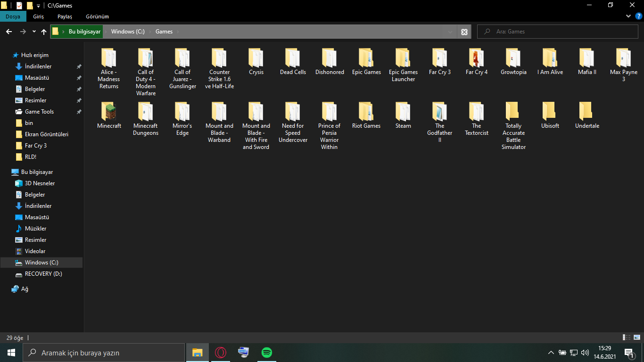This screenshot has width=644, height=362.
Task: Open Game Tools in Quick access
Action: (x=39, y=112)
